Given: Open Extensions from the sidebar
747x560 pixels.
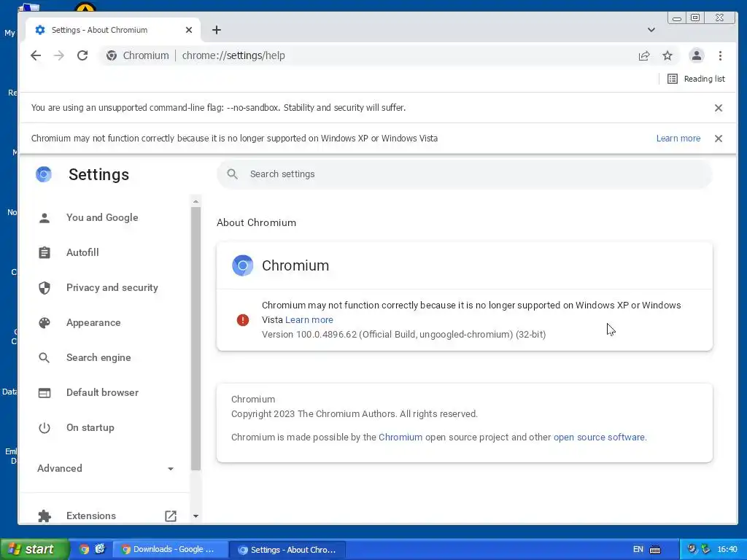Looking at the screenshot, I should 91,516.
